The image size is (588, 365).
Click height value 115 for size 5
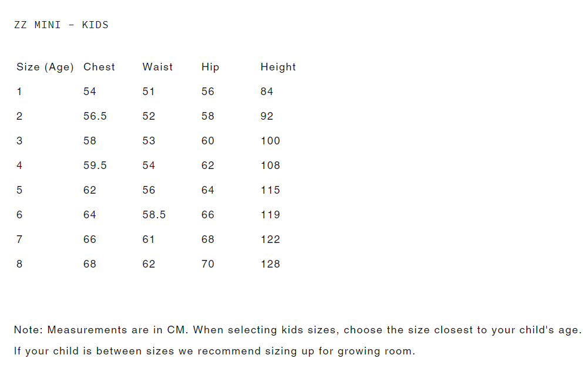(270, 190)
